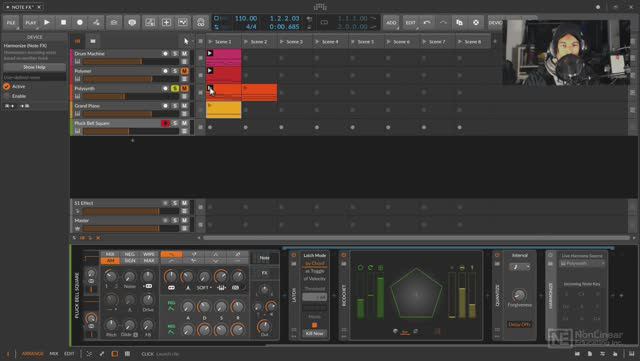Toggle power of the Latch device
The image size is (640, 361).
293,255
